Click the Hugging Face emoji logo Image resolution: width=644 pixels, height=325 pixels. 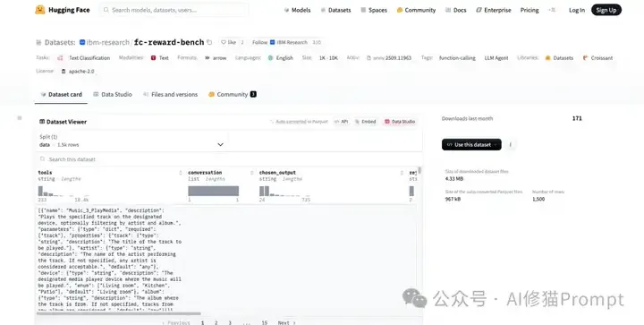[40, 10]
